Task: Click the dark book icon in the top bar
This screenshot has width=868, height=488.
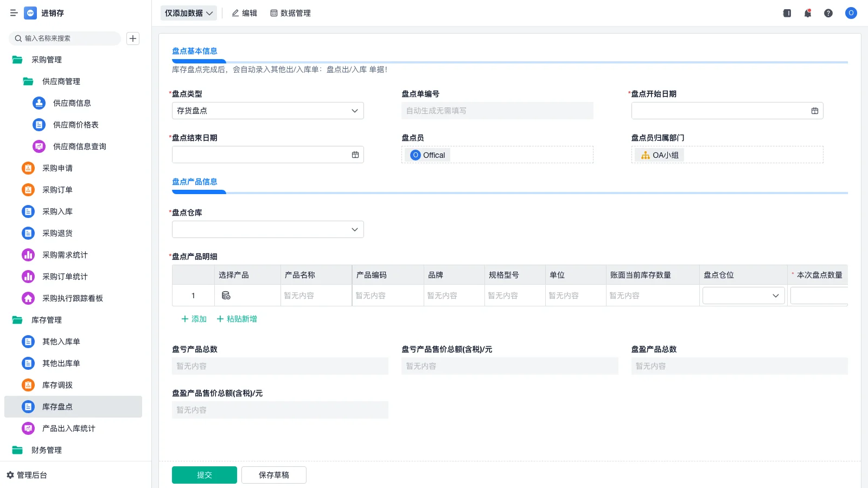Action: [787, 13]
